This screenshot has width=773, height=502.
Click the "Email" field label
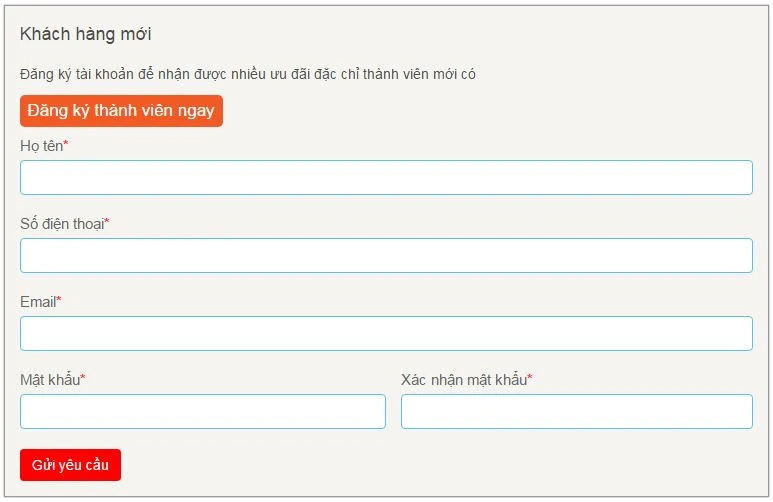(38, 302)
